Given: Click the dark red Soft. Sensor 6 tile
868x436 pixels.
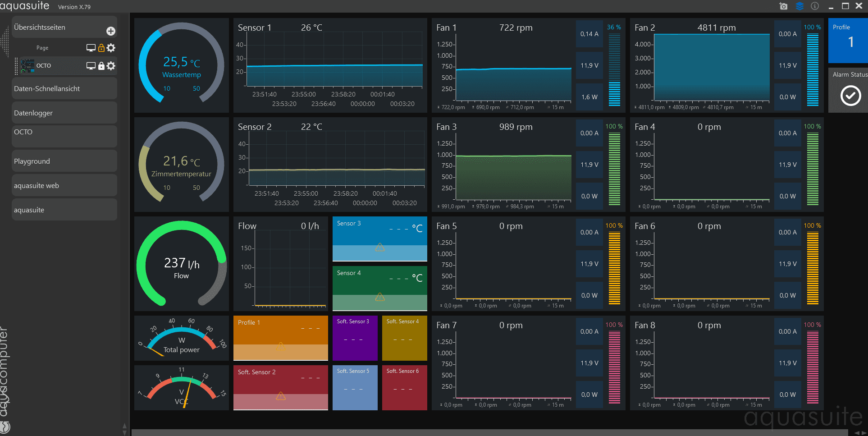Looking at the screenshot, I should click(405, 388).
